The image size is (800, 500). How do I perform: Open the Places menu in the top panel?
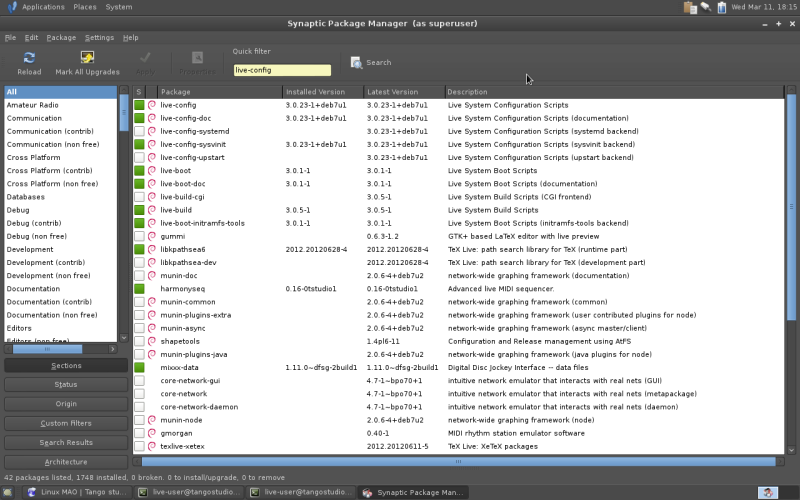coord(84,7)
